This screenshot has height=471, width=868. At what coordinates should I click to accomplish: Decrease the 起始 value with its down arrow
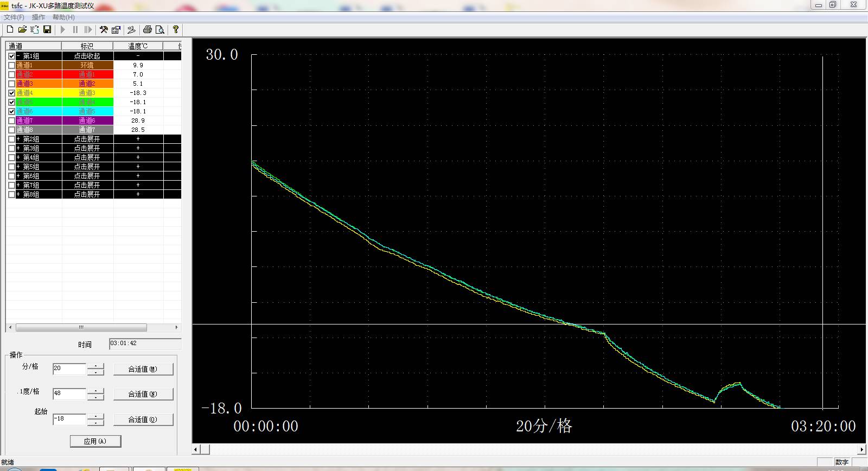(x=95, y=423)
